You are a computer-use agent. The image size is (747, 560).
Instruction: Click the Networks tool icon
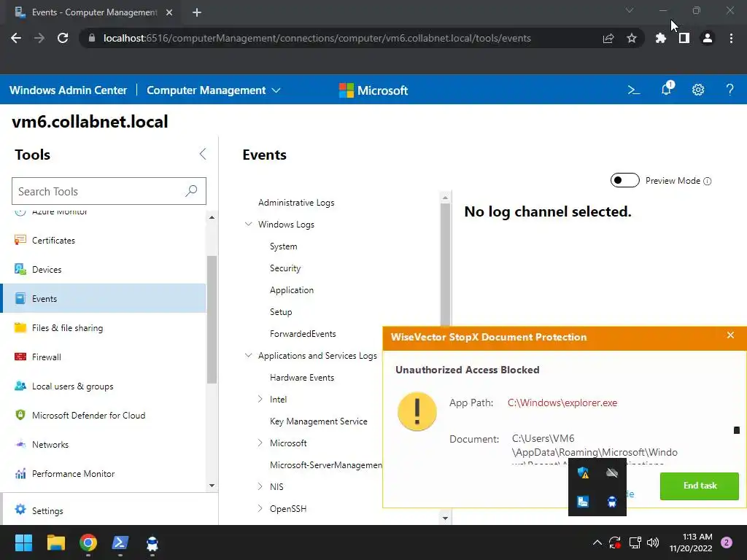[20, 444]
